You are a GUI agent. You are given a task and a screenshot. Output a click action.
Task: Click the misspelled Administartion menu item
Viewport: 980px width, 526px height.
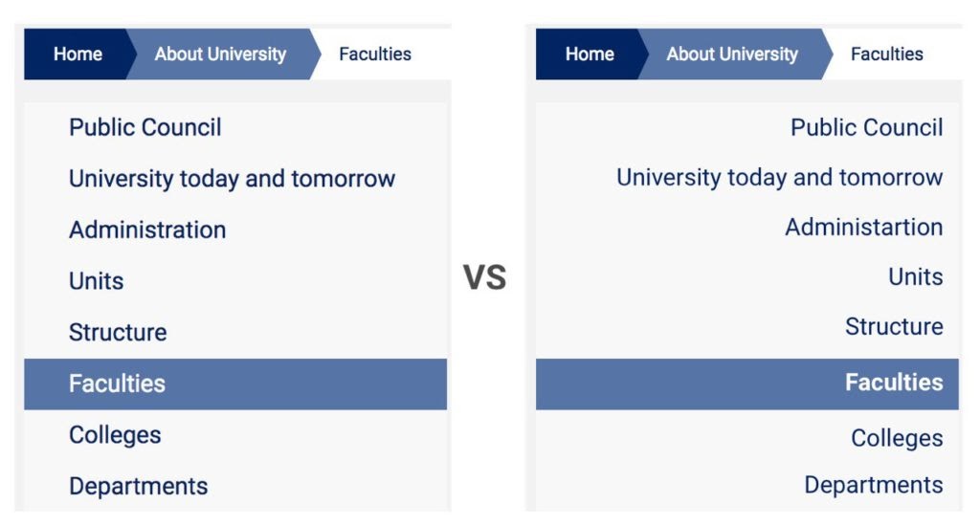tap(863, 228)
